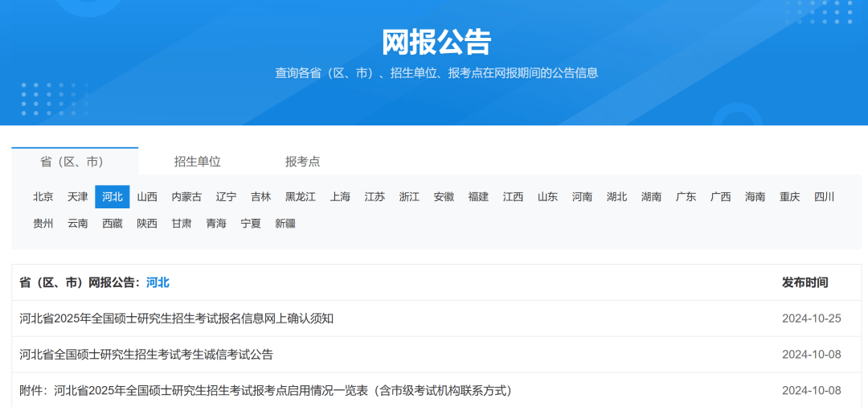
Task: Click 贵州 in the second row
Action: click(43, 224)
